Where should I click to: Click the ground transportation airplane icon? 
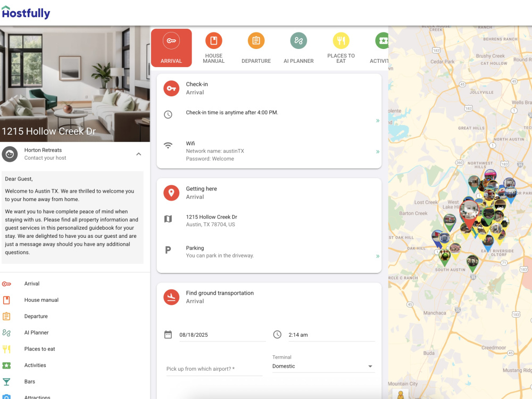171,297
